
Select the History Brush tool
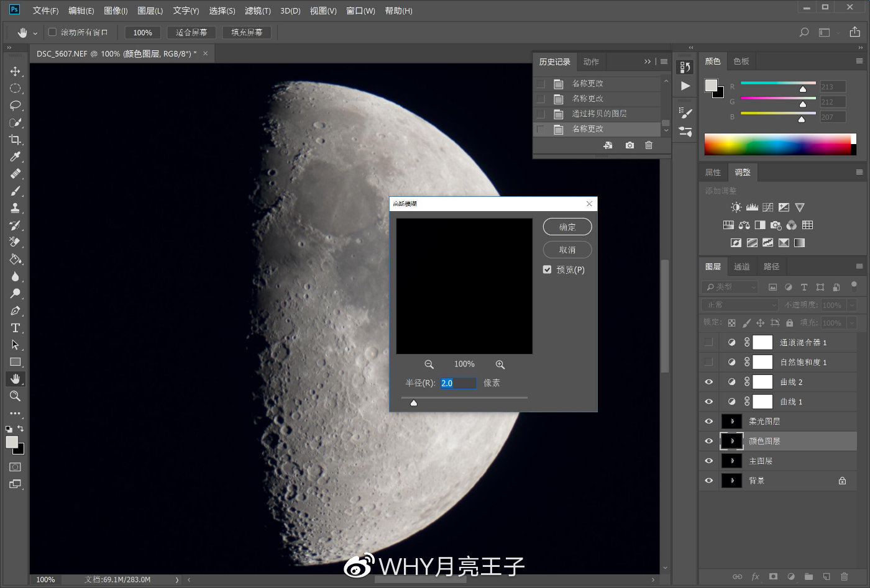pyautogui.click(x=15, y=225)
